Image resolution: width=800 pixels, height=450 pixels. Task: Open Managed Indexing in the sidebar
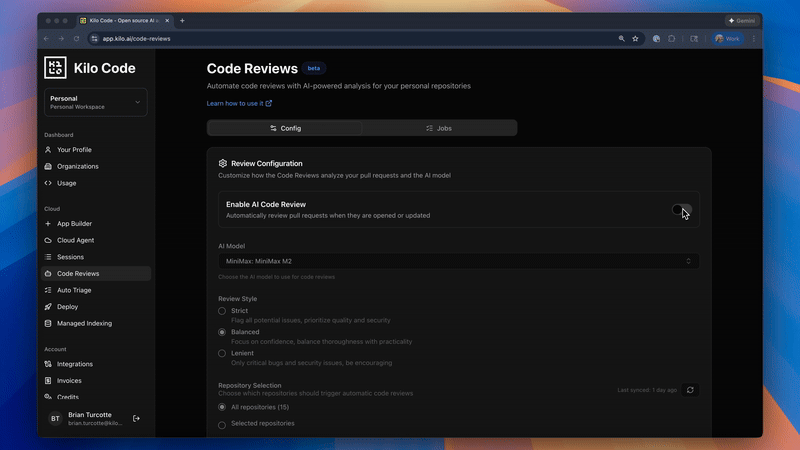click(84, 323)
